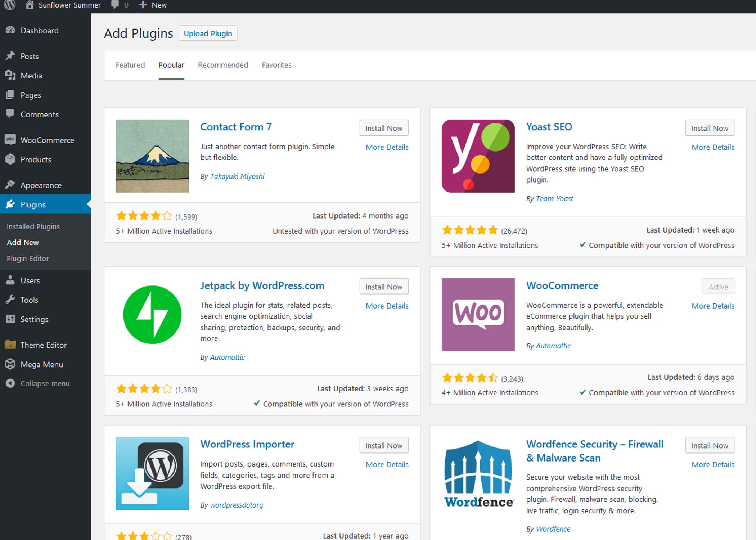
Task: Open Installed Plugins submenu item
Action: pyautogui.click(x=33, y=226)
